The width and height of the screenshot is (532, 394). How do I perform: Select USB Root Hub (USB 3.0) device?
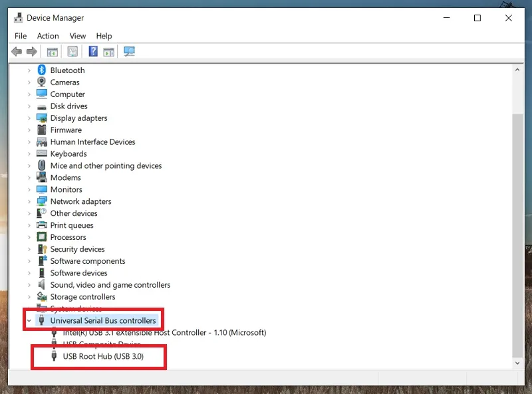(x=103, y=356)
